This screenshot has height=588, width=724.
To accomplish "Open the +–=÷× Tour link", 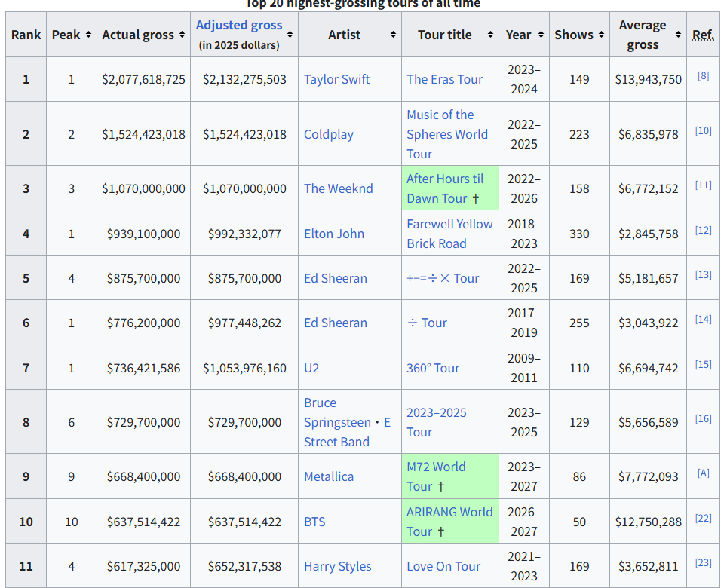I will [x=443, y=278].
